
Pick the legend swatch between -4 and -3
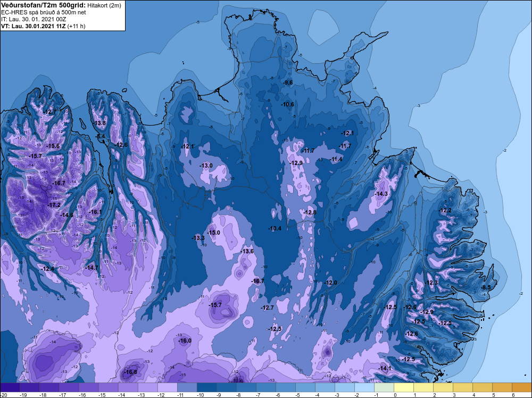click(325, 387)
